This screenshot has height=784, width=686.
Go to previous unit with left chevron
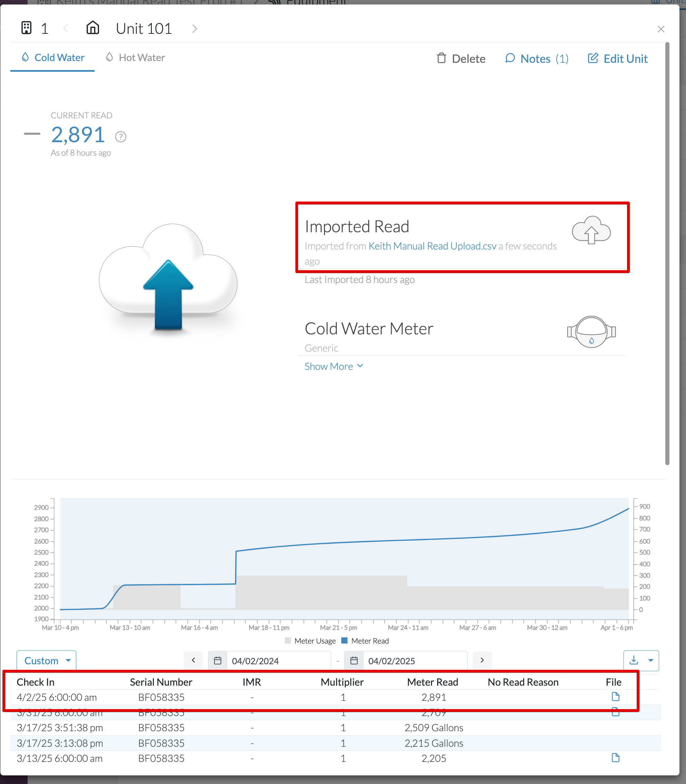[x=66, y=28]
